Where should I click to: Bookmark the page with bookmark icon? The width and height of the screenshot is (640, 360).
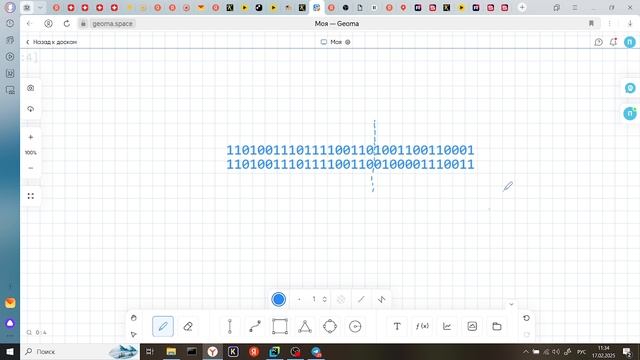point(591,24)
